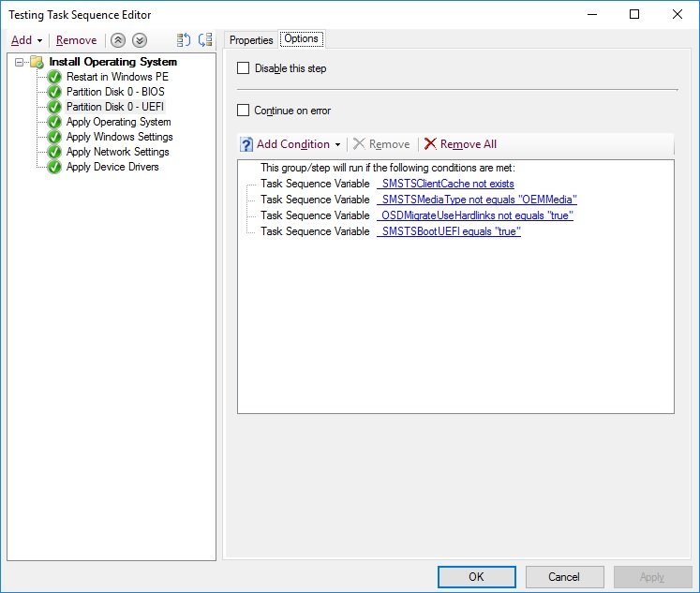The height and width of the screenshot is (593, 700).
Task: Click green check icon of Restart in Windows PE
Action: 54,77
